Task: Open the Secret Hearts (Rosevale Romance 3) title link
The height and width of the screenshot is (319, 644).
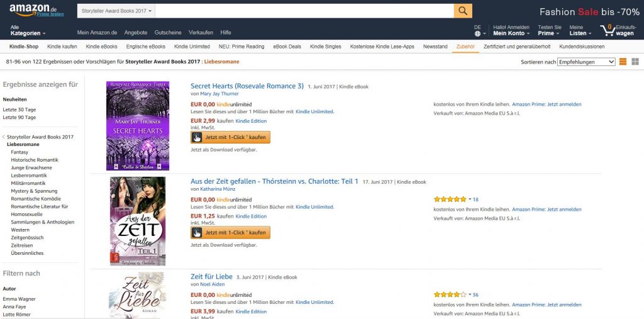Action: [x=247, y=86]
